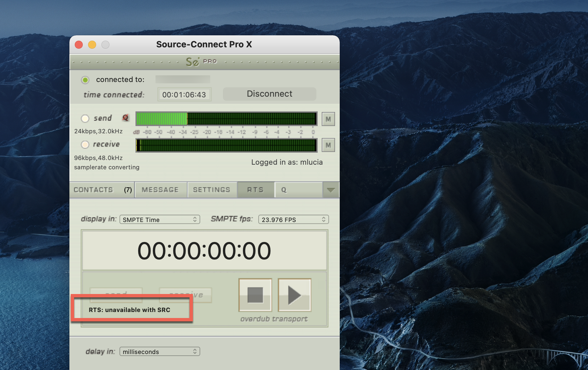
Task: Click the green connection status indicator
Action: pos(85,80)
